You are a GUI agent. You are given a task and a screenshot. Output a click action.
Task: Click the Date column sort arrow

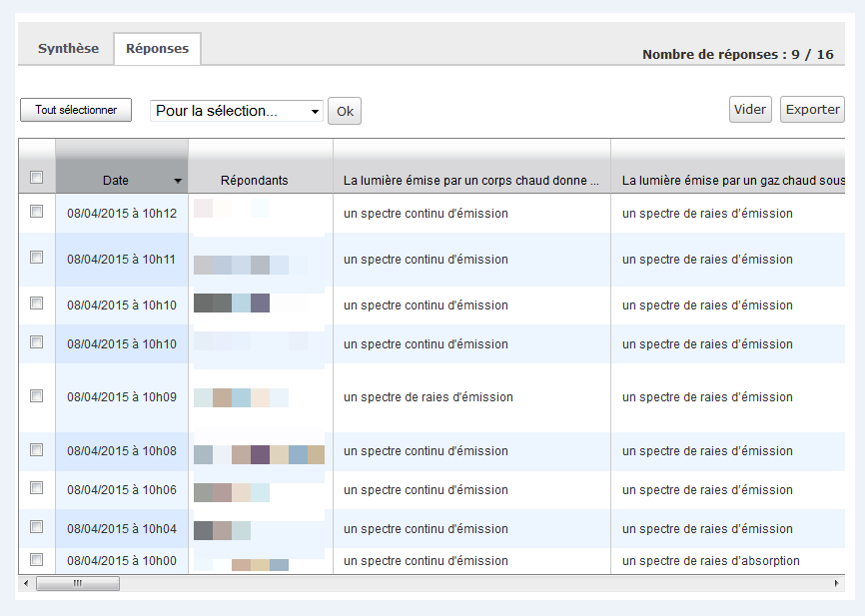(x=178, y=181)
